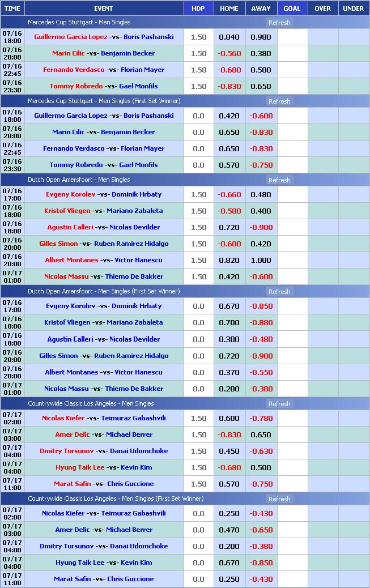The image size is (370, 588).
Task: Refresh Countrywide Classic First Set Winner section
Action: click(x=279, y=499)
